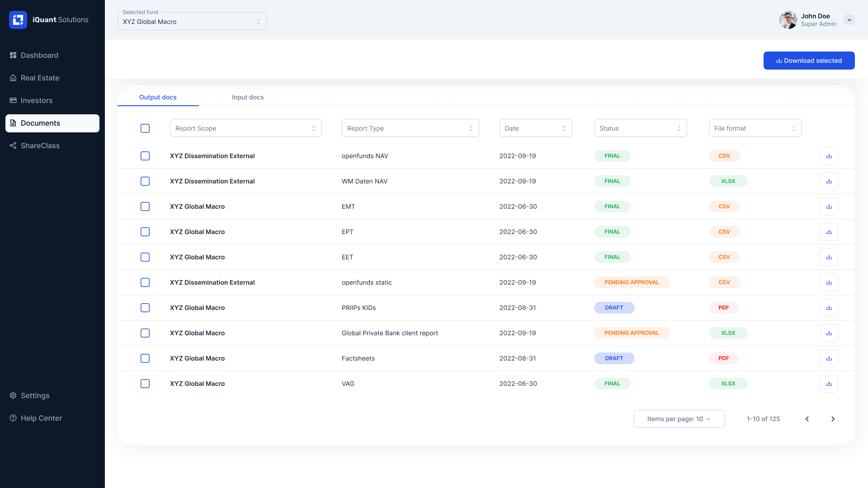868x488 pixels.
Task: Download the EPT report file
Action: click(x=829, y=232)
